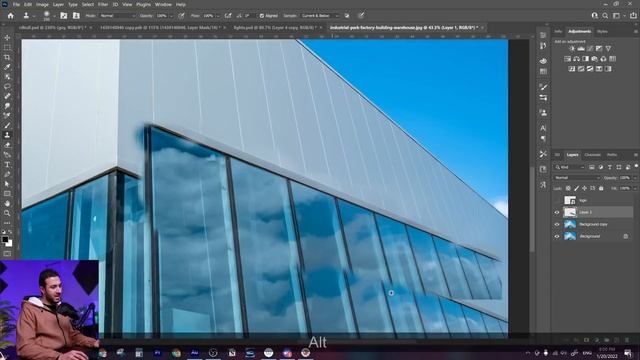Open the Image menu
Viewport: 640px width, 360px height.
(42, 4)
